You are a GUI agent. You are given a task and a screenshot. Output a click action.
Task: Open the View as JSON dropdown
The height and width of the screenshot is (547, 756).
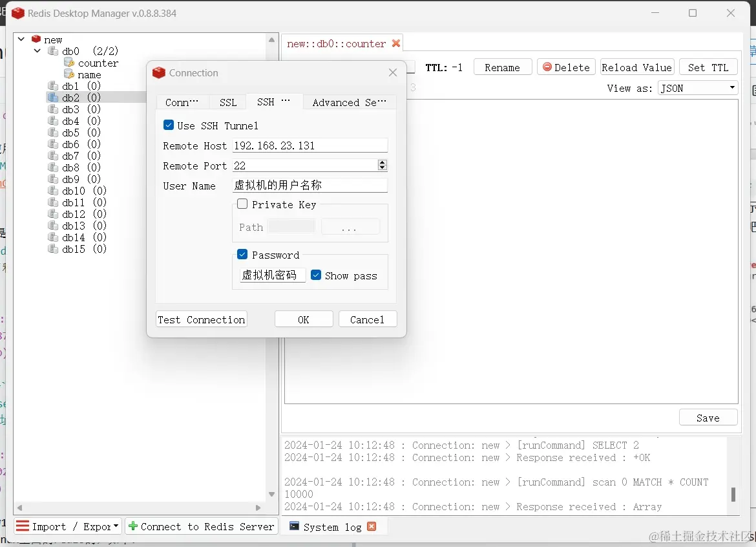click(x=733, y=87)
